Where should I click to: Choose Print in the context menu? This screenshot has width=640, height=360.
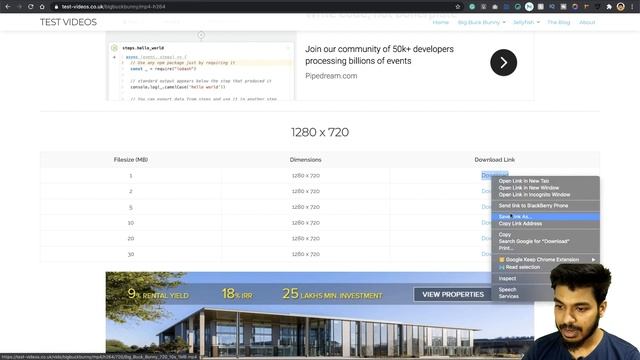pos(506,248)
